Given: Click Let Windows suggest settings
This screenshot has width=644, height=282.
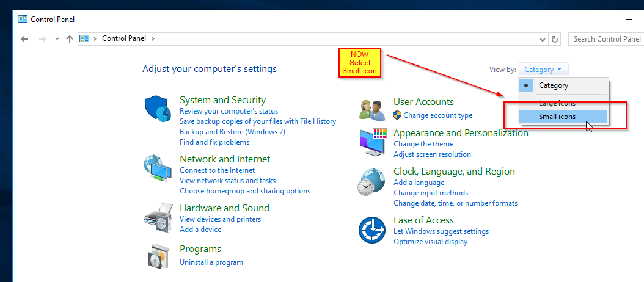Looking at the screenshot, I should (x=441, y=231).
